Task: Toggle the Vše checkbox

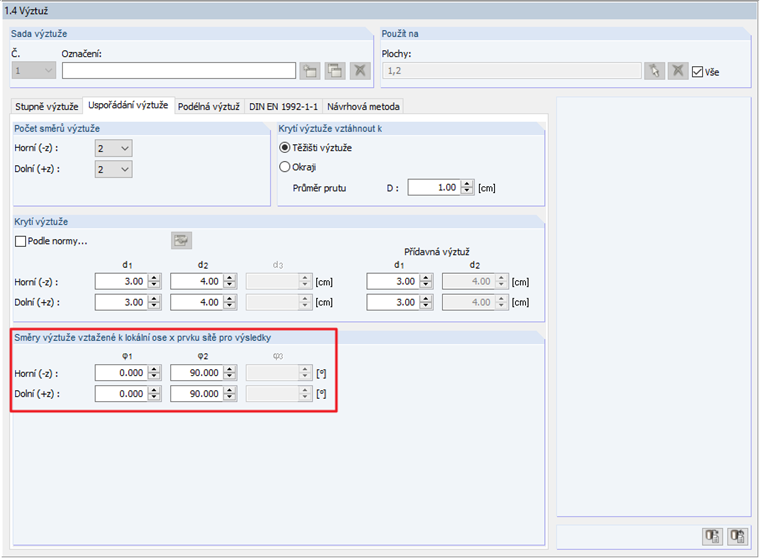Action: (x=697, y=72)
